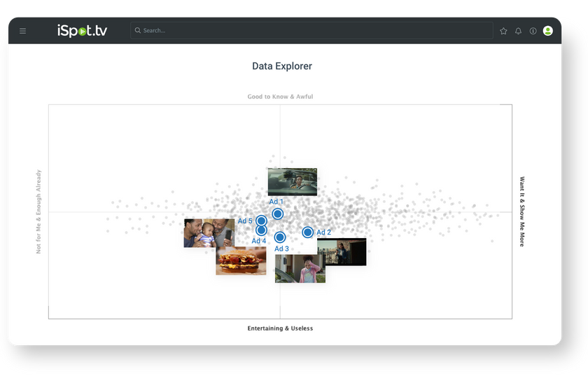
Task: Open the green user profile avatar
Action: 547,31
